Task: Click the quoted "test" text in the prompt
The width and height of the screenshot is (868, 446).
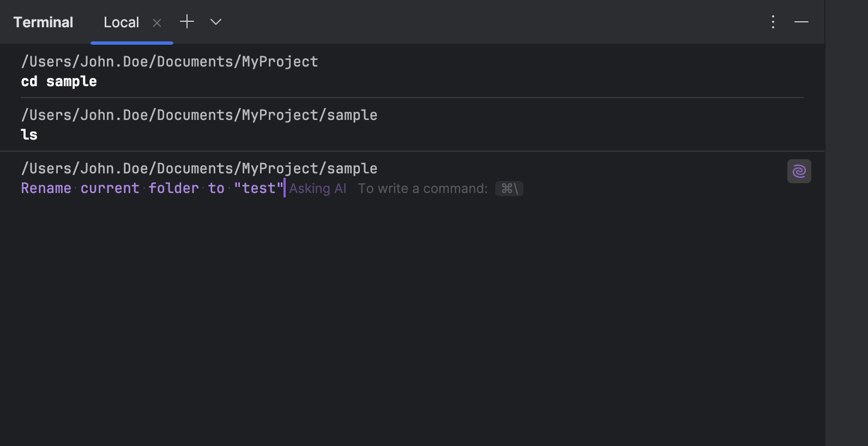Action: (x=258, y=188)
